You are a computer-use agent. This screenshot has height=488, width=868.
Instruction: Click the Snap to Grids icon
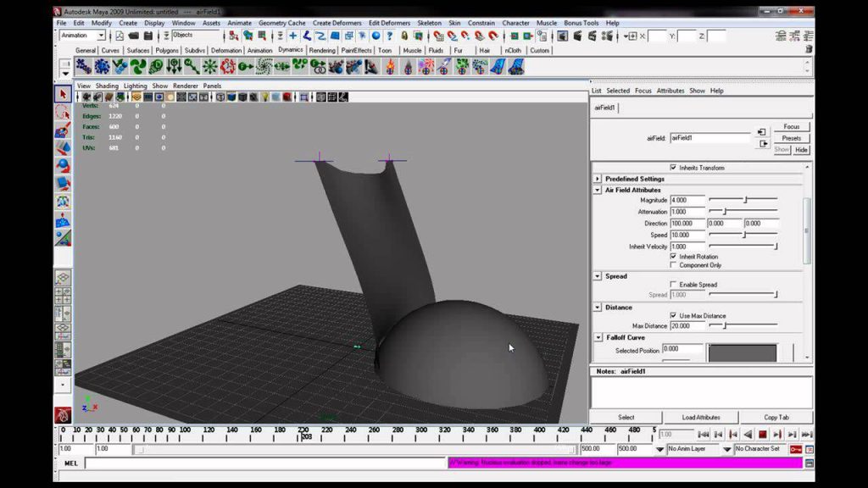(x=438, y=36)
